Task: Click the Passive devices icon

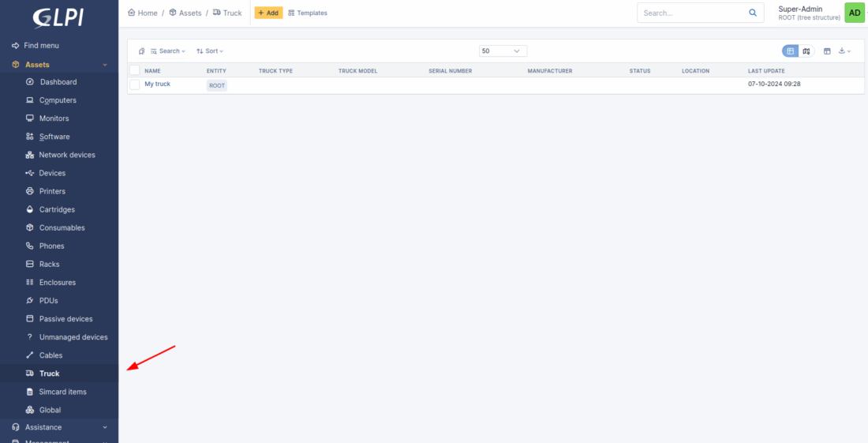Action: click(30, 319)
